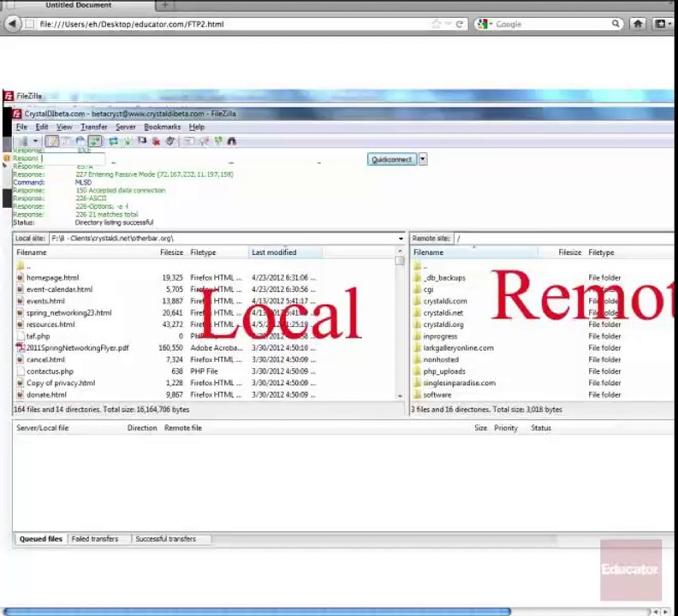Open the Edit menu
The height and width of the screenshot is (616, 678).
42,127
